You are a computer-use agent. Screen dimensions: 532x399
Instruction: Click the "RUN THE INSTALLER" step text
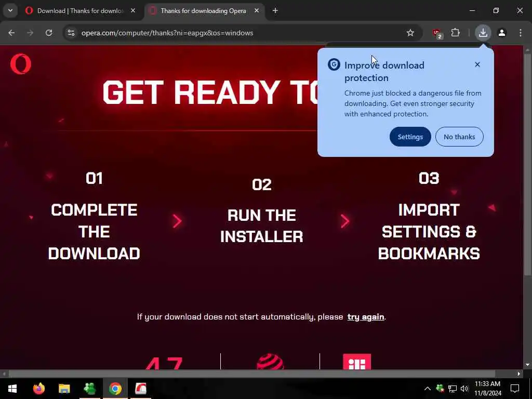tap(262, 225)
